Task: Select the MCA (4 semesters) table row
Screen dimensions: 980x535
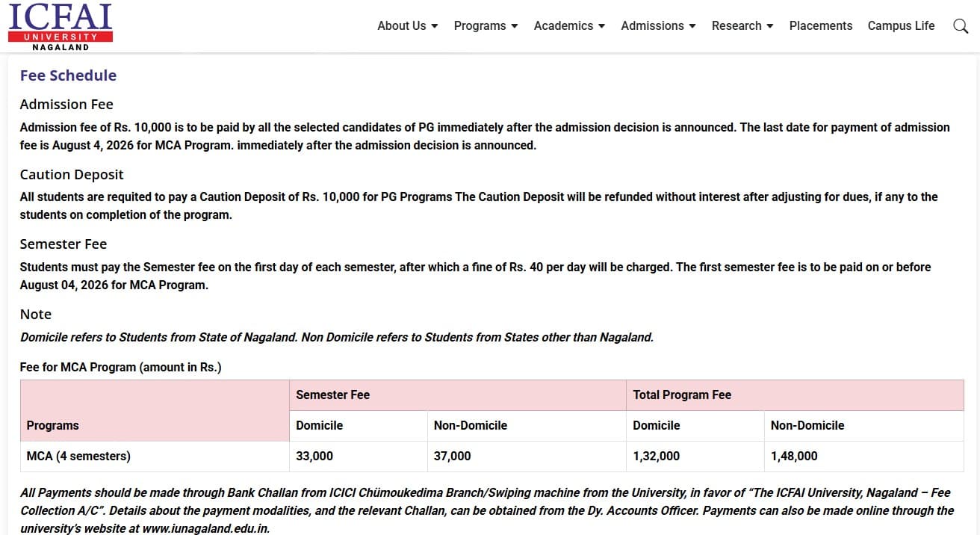Action: pos(78,456)
